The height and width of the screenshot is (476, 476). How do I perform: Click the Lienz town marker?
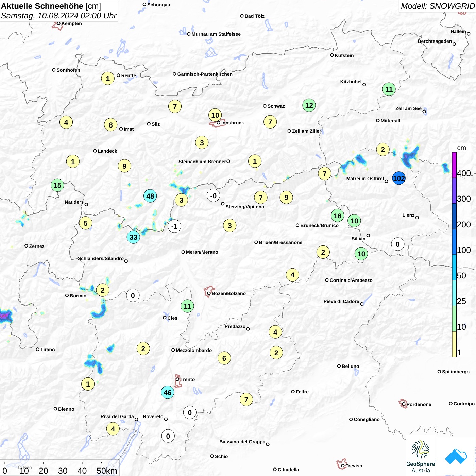tap(417, 217)
